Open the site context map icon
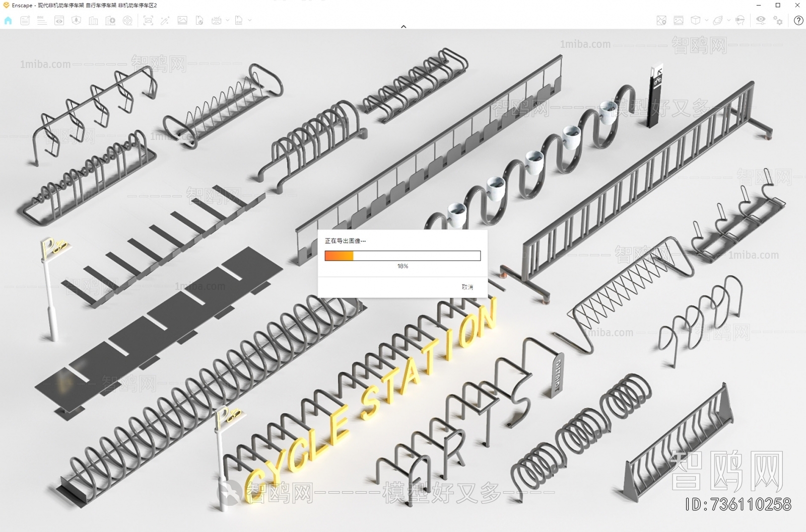This screenshot has width=806, height=532. (661, 21)
